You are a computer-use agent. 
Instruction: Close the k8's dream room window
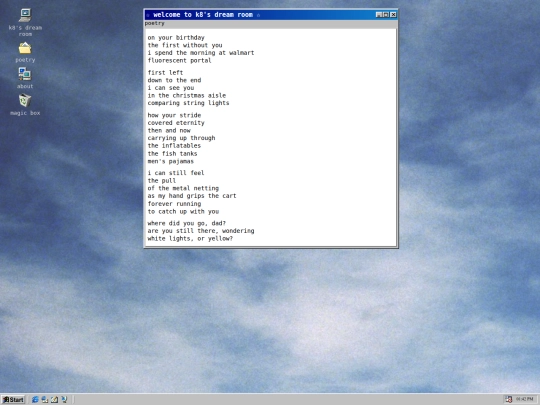point(393,14)
